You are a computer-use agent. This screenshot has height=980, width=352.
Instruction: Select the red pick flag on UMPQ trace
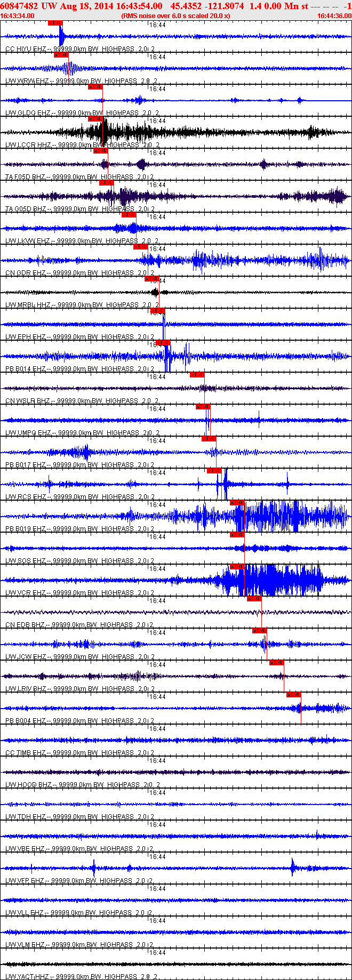pos(203,407)
